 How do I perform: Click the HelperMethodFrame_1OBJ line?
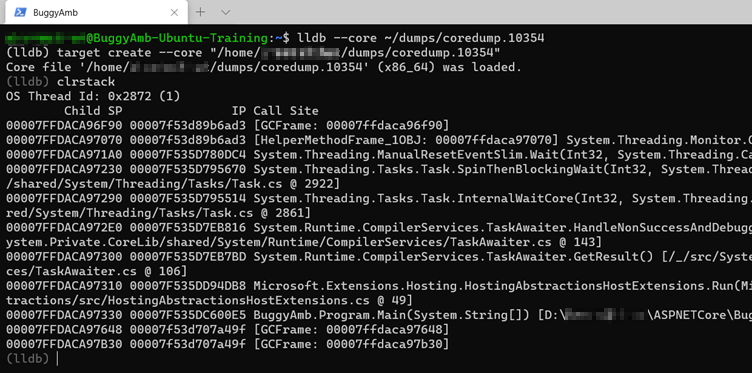coord(379,140)
